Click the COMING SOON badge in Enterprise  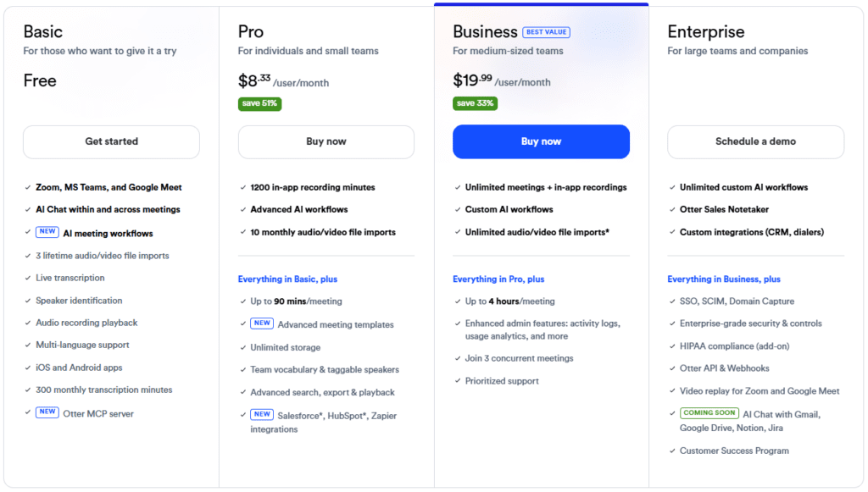(x=709, y=413)
